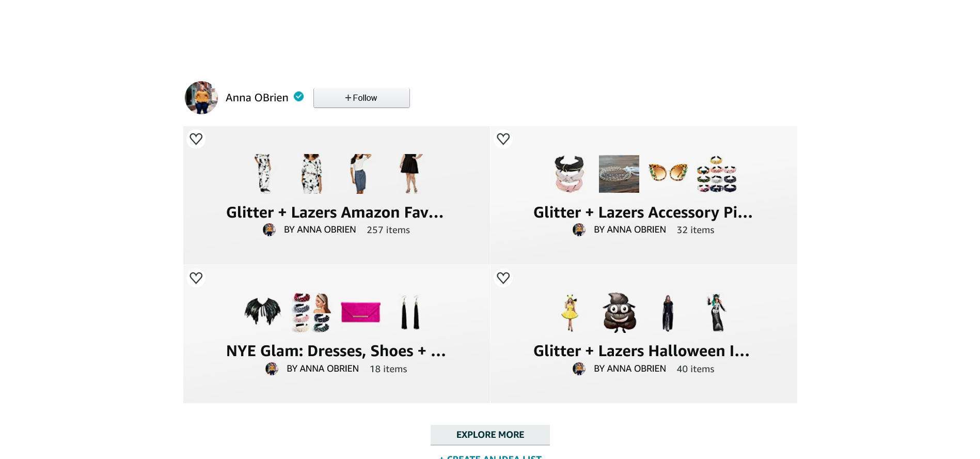
Task: Select the floral sunglasses thumbnail
Action: [668, 173]
